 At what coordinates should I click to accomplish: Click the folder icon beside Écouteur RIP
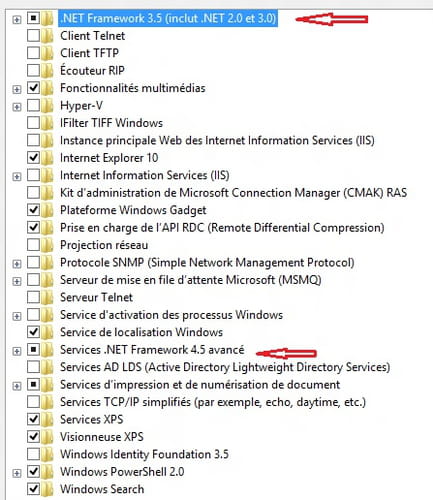[x=48, y=70]
